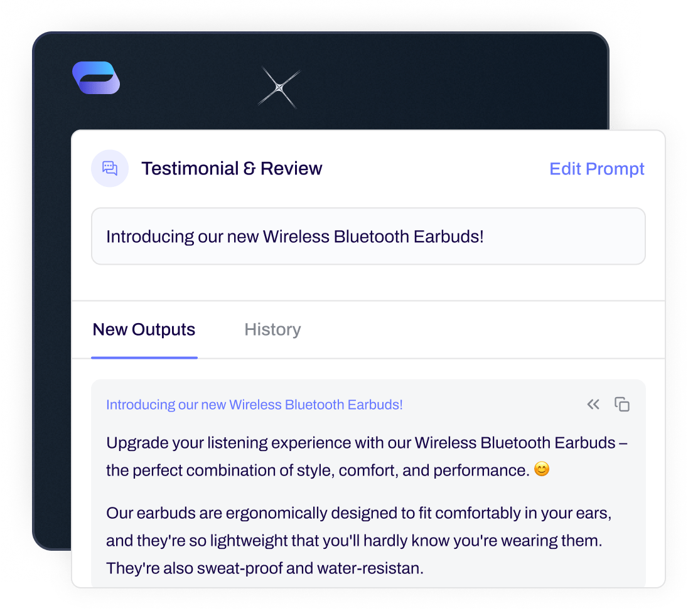Collapse output using the double chevron icon
Image resolution: width=693 pixels, height=616 pixels.
tap(593, 405)
